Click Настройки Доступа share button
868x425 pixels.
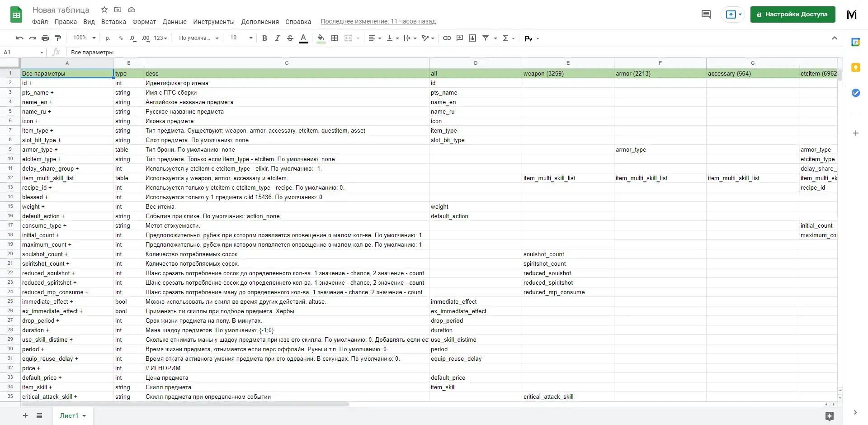click(793, 14)
